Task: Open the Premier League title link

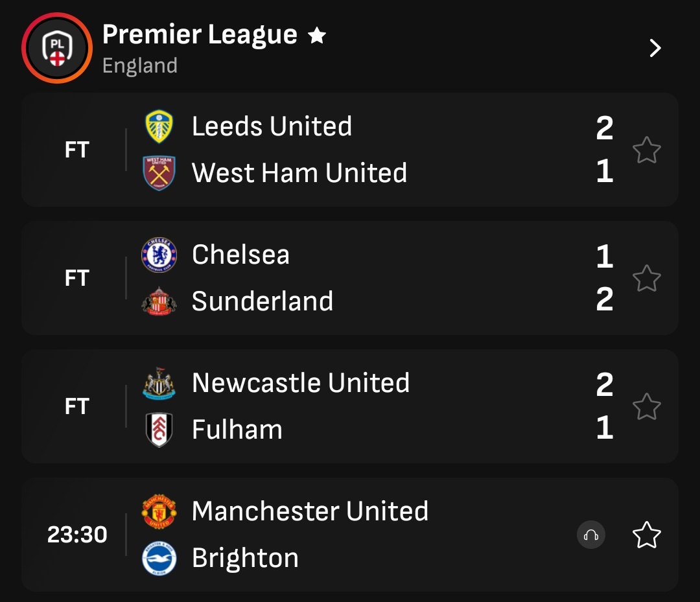Action: point(200,35)
